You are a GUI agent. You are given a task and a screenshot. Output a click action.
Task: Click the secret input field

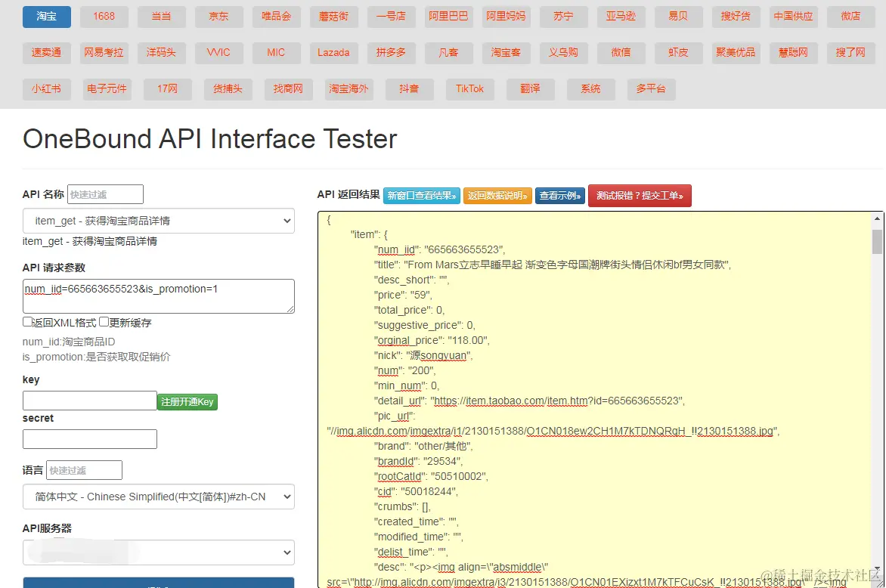(x=89, y=439)
